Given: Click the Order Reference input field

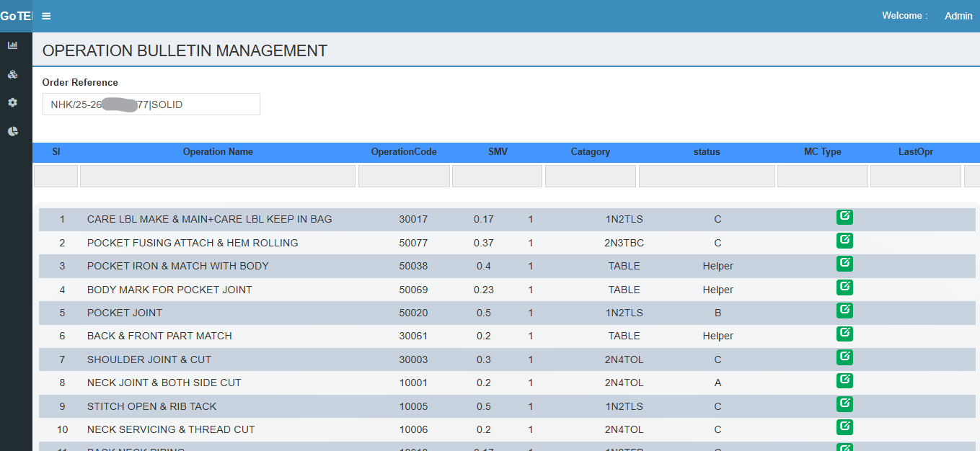Looking at the screenshot, I should point(151,104).
